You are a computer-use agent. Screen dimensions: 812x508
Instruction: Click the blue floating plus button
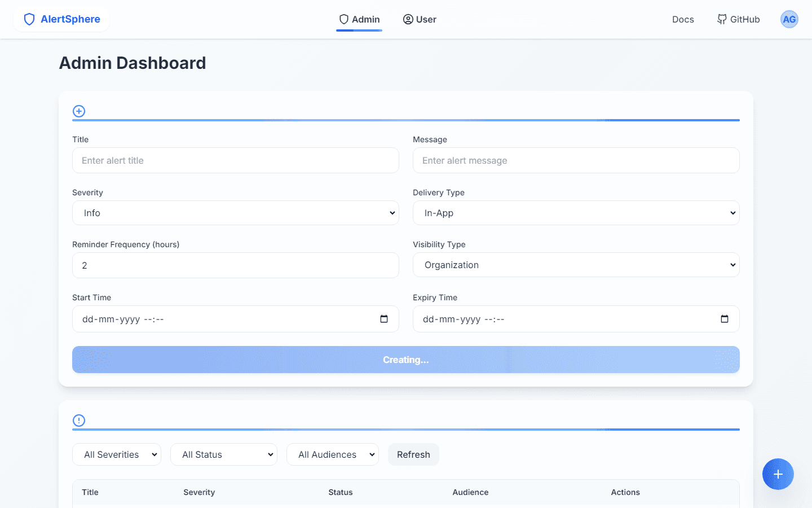click(x=778, y=474)
